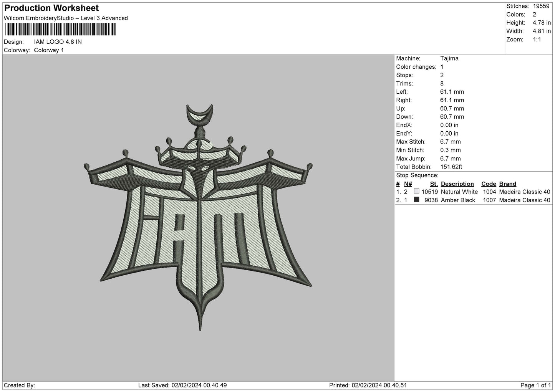Click the 'Code' column header

(489, 184)
